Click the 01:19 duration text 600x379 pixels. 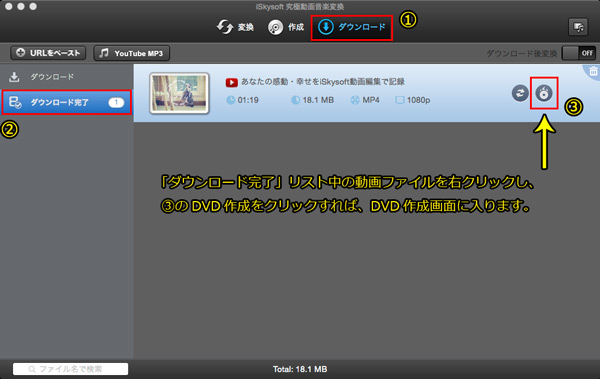248,100
